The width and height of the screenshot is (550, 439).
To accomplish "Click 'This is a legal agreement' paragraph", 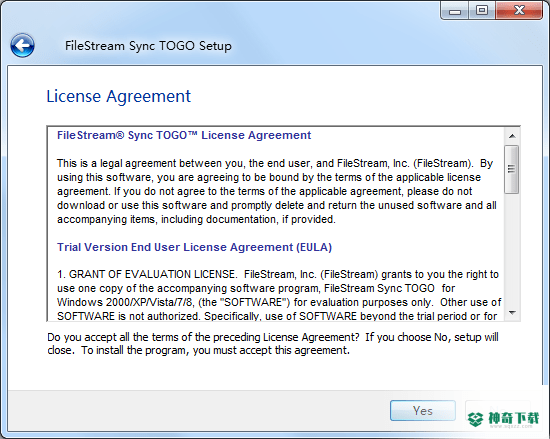I will 277,191.
